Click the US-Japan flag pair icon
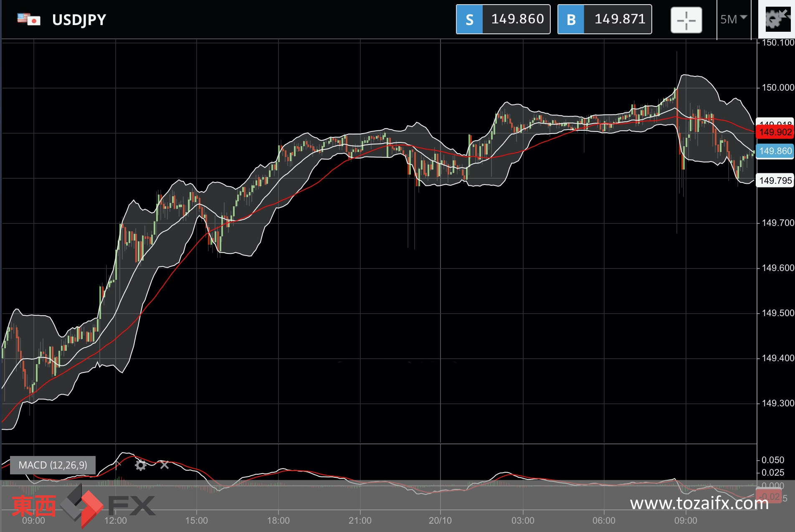This screenshot has width=795, height=532. point(29,20)
